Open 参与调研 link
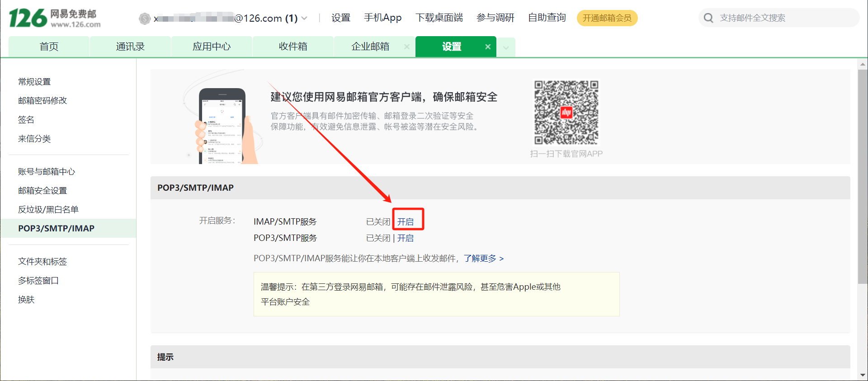 (495, 18)
